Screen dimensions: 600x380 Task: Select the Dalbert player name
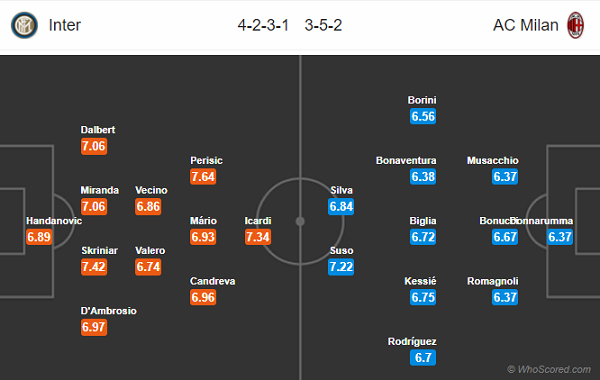coord(98,130)
